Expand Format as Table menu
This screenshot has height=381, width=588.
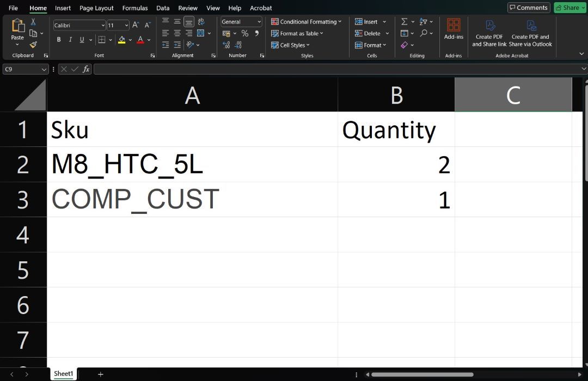321,33
